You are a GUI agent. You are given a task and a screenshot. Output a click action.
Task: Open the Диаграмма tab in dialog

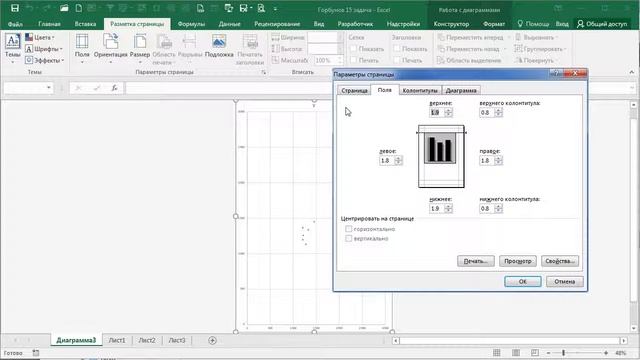[461, 91]
